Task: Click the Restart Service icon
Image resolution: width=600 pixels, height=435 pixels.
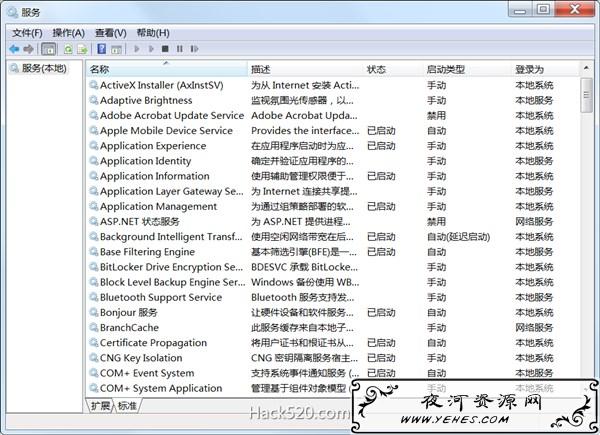Action: point(194,49)
